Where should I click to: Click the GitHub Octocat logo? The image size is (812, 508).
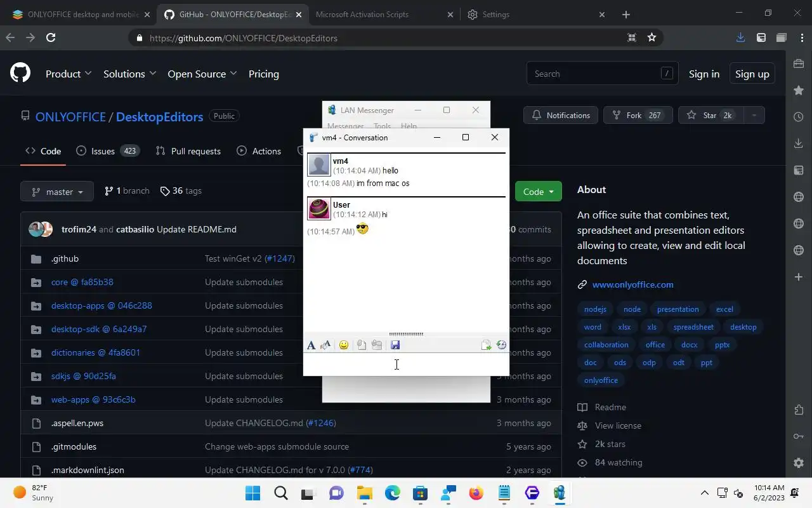[x=20, y=74]
